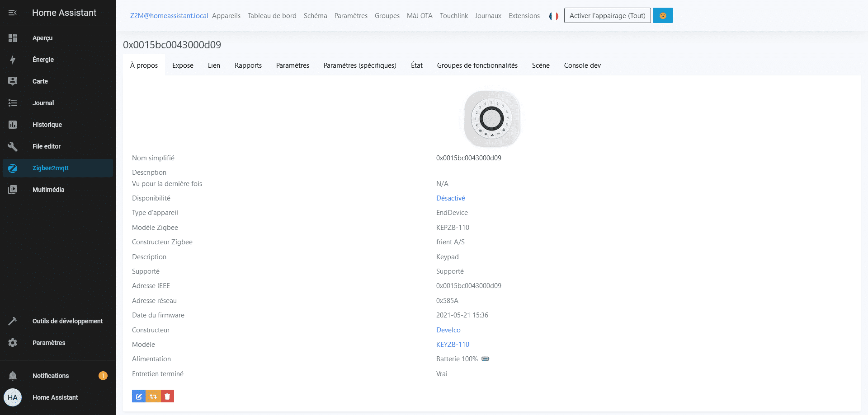Click Activer l'appairage (Tout) button

(x=607, y=15)
